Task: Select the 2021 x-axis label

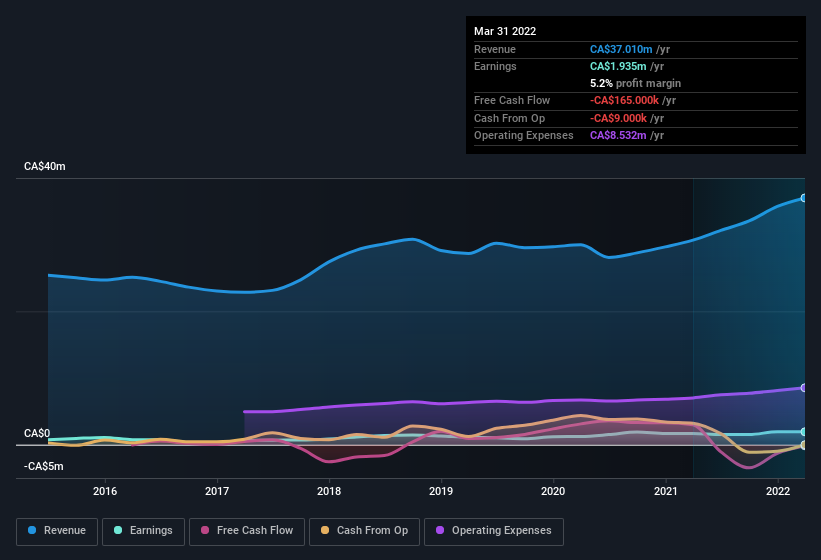Action: point(665,491)
